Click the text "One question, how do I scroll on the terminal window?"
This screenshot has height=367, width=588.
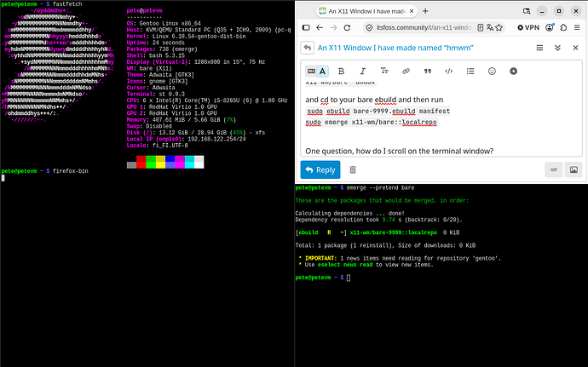coord(400,151)
